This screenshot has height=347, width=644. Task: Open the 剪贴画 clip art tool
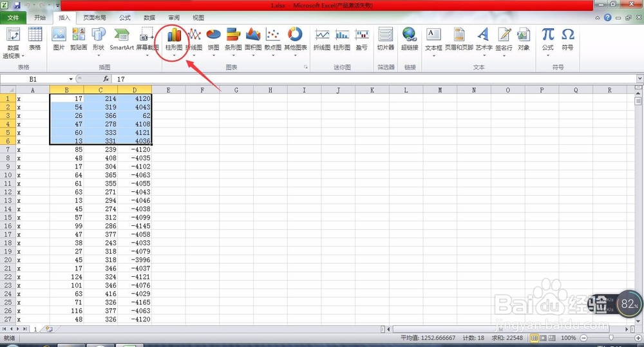point(79,39)
